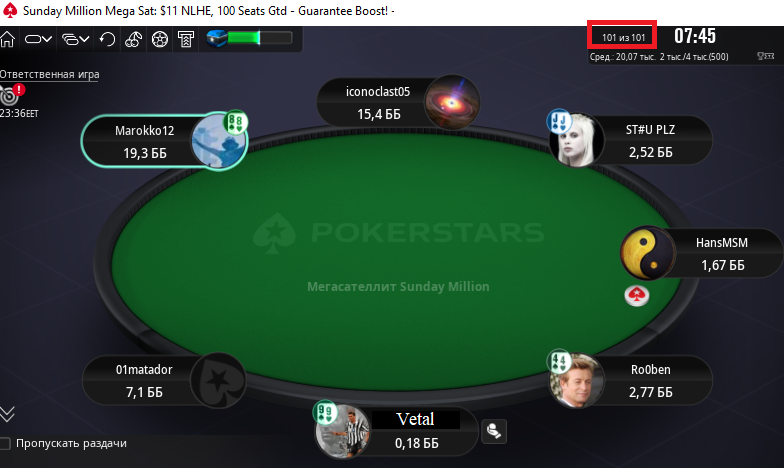Viewport: 784px width, 468px height.
Task: Go to the lobby home icon
Action: [x=8, y=39]
